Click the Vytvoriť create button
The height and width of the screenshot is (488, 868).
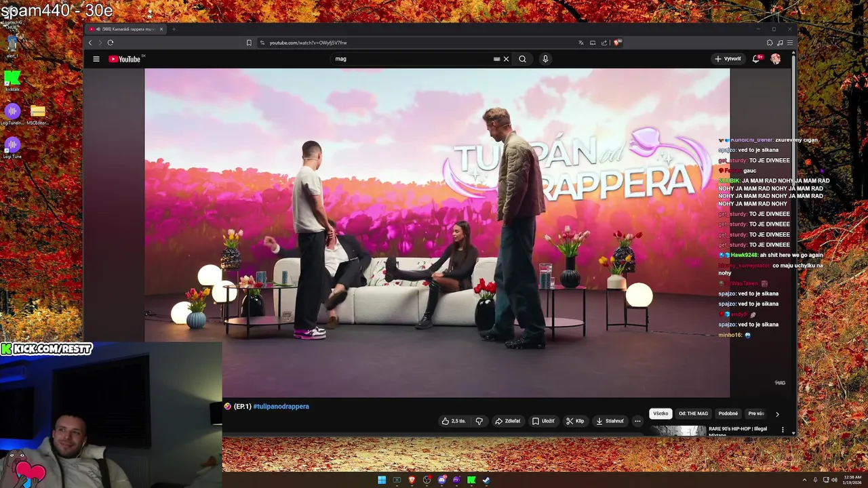[x=728, y=59]
